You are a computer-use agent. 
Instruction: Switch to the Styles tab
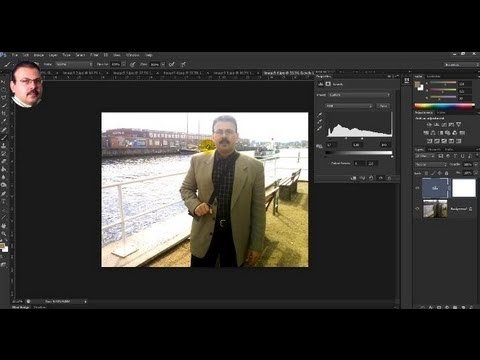[441, 113]
